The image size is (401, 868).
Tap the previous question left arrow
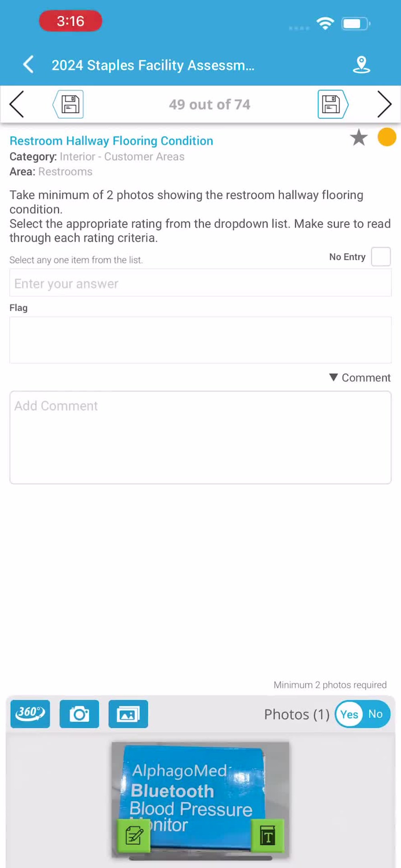(x=16, y=104)
